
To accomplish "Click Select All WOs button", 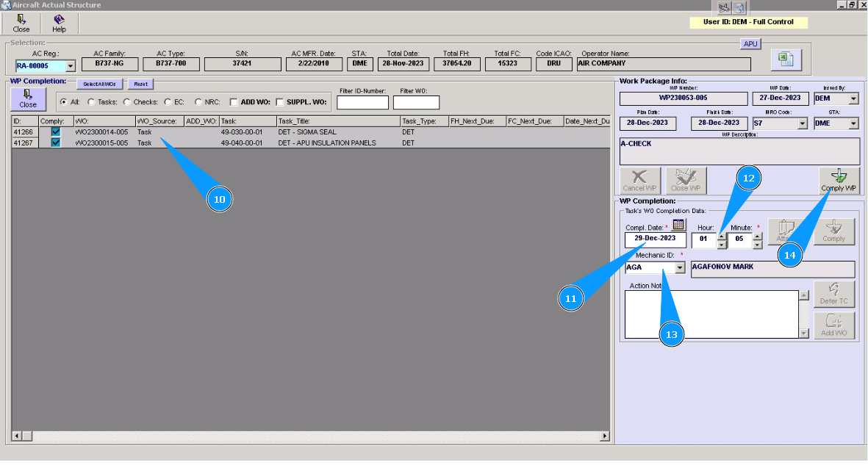I will coord(100,84).
